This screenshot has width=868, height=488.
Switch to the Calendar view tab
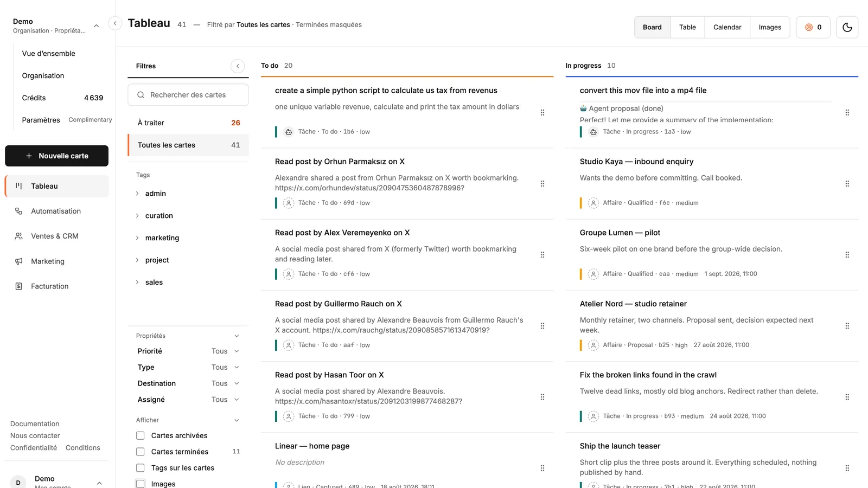[727, 27]
